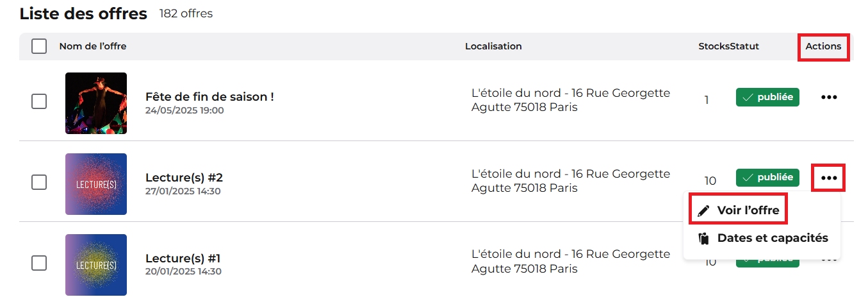
Task: Open actions menu for Fête de fin de saison
Action: click(x=829, y=98)
